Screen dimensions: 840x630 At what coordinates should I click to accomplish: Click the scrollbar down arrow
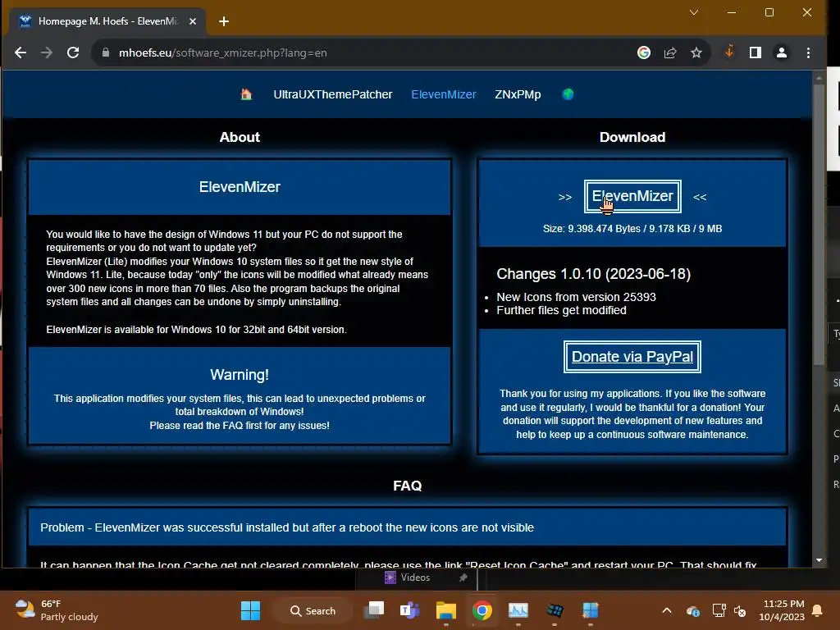(819, 560)
